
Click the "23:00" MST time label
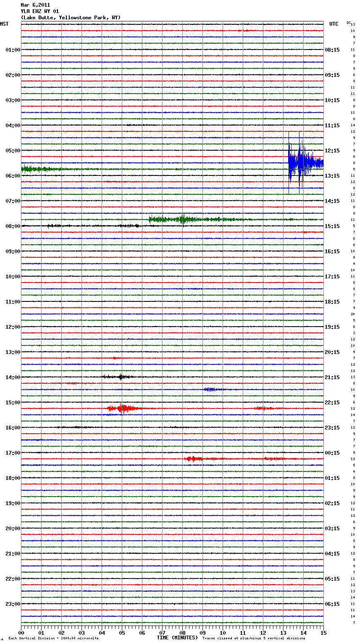[x=13, y=604]
